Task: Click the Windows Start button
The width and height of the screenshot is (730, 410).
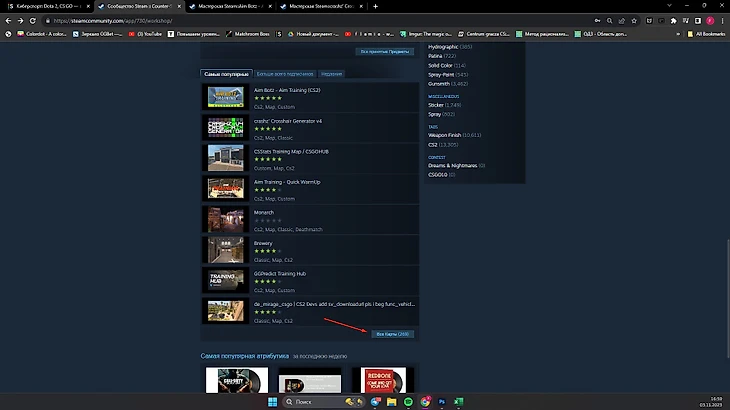Action: pos(270,401)
